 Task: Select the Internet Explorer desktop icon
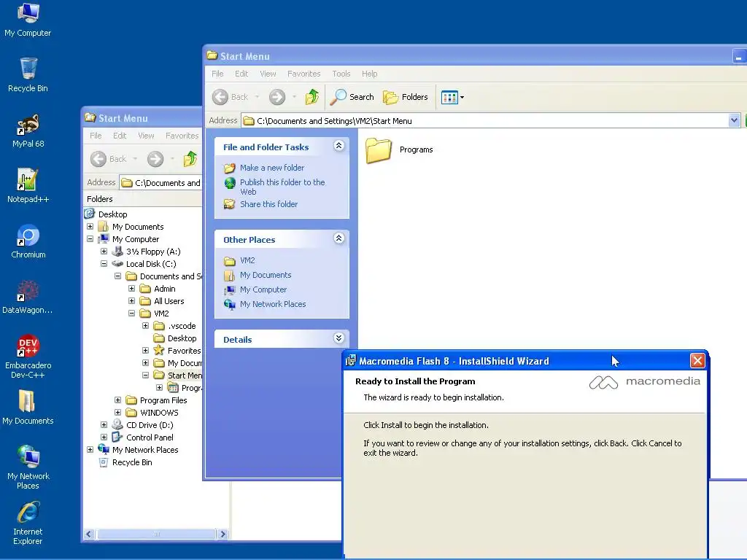pyautogui.click(x=28, y=523)
